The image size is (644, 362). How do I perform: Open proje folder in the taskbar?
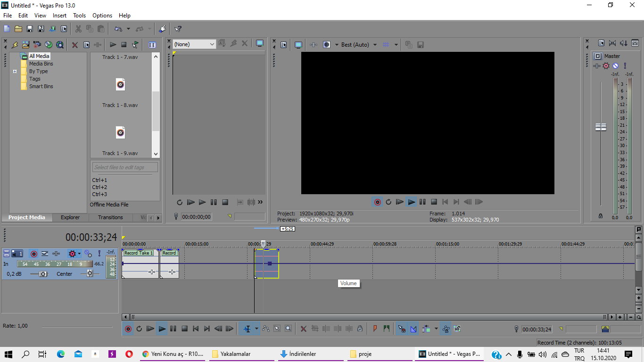[380, 354]
